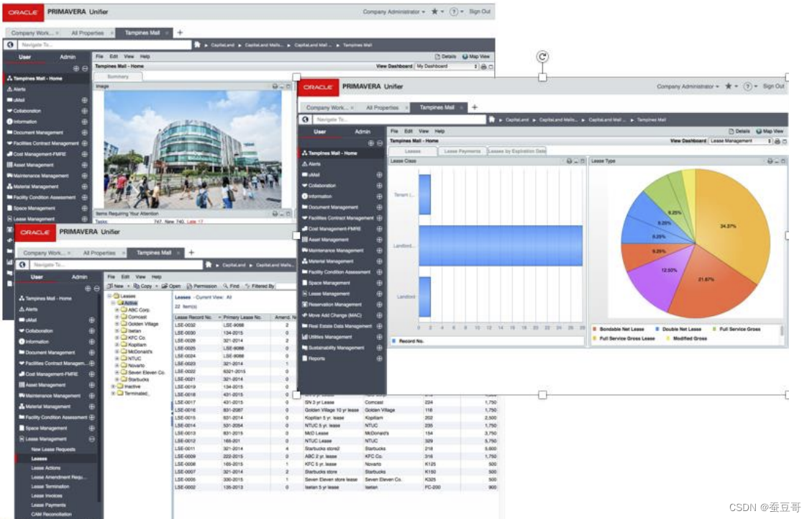Click collapse-all icon in Lease Management dashboard sidebar
Image resolution: width=812 pixels, height=519 pixels.
click(x=380, y=143)
